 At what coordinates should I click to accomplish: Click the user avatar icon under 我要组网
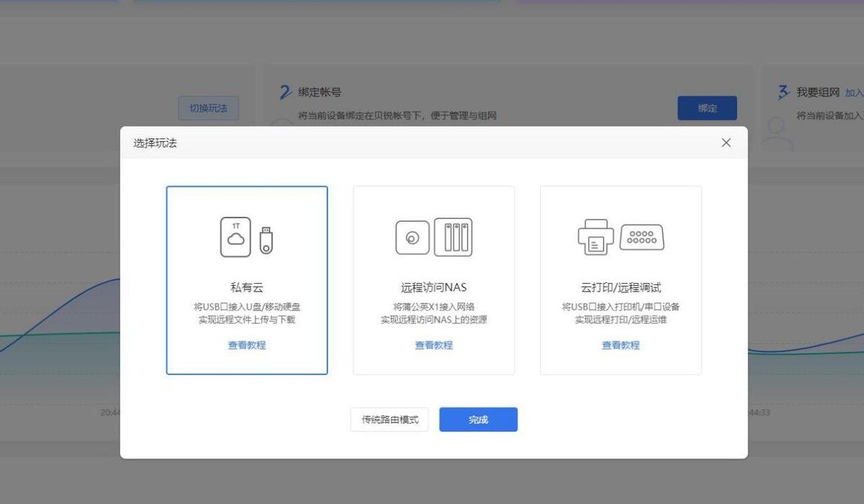pyautogui.click(x=778, y=132)
